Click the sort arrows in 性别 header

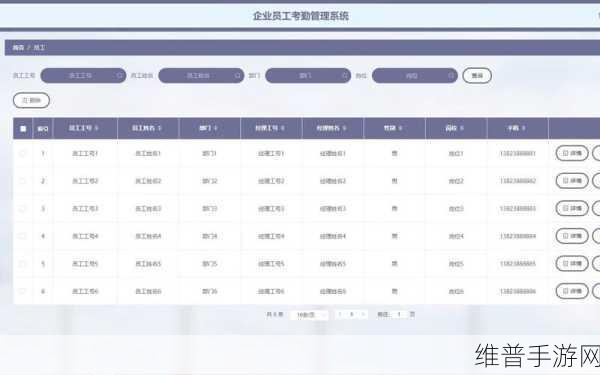click(400, 128)
